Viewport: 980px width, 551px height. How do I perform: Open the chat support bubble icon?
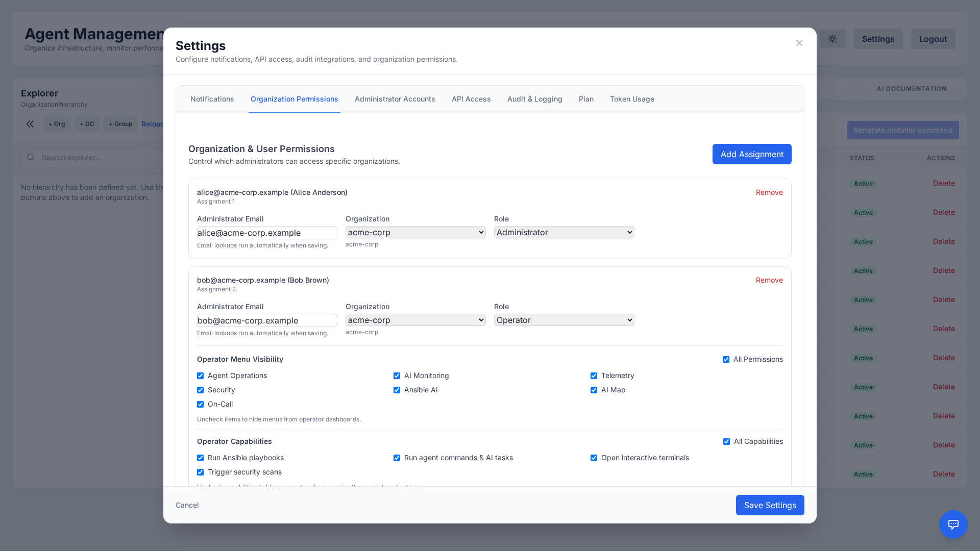pyautogui.click(x=953, y=524)
